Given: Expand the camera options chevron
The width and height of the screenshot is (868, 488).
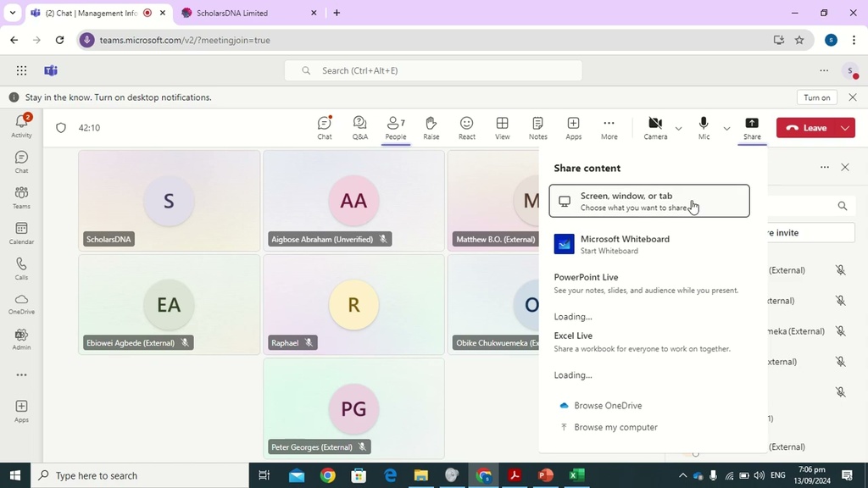Looking at the screenshot, I should coord(677,129).
